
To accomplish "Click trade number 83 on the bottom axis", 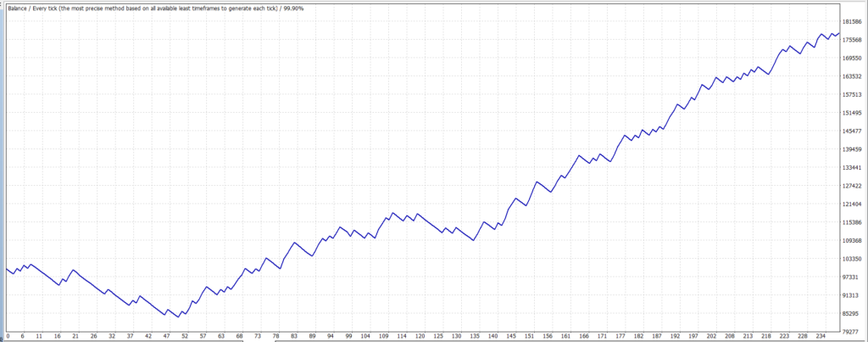I will [x=293, y=337].
